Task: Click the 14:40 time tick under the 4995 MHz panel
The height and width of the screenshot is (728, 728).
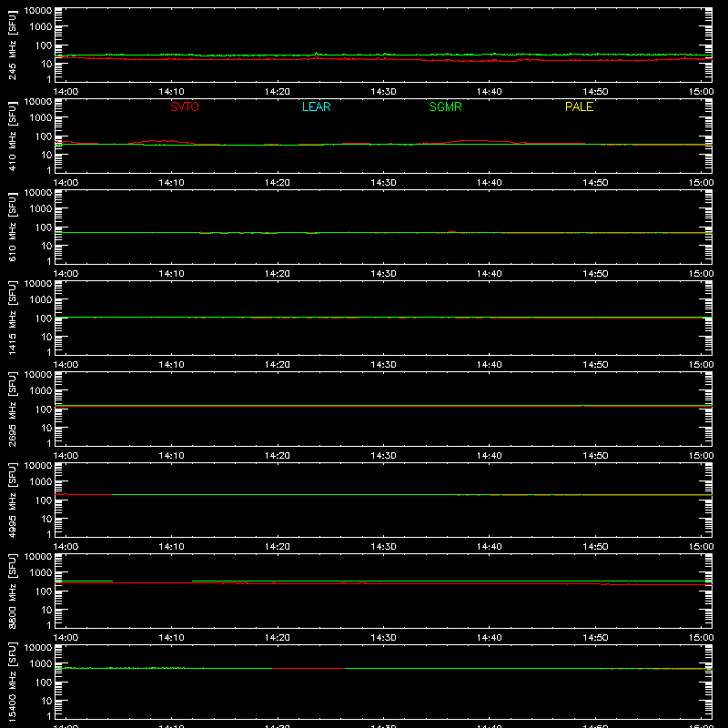Action: tap(490, 547)
